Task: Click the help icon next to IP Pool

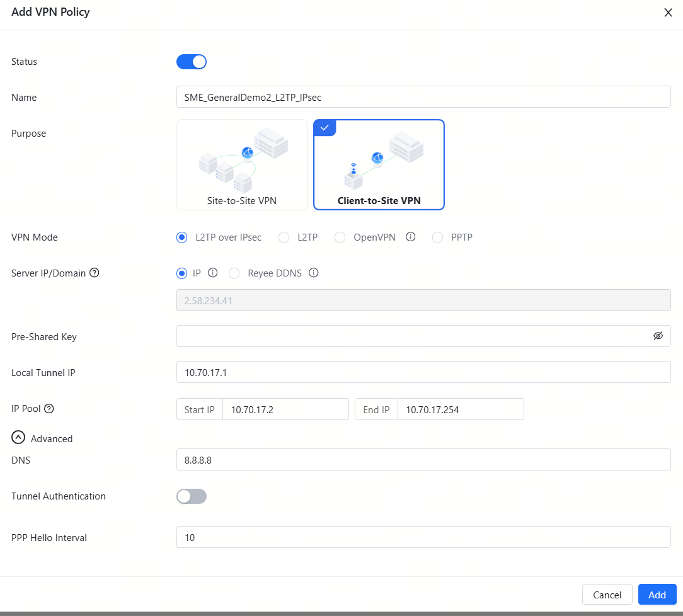Action: point(49,408)
